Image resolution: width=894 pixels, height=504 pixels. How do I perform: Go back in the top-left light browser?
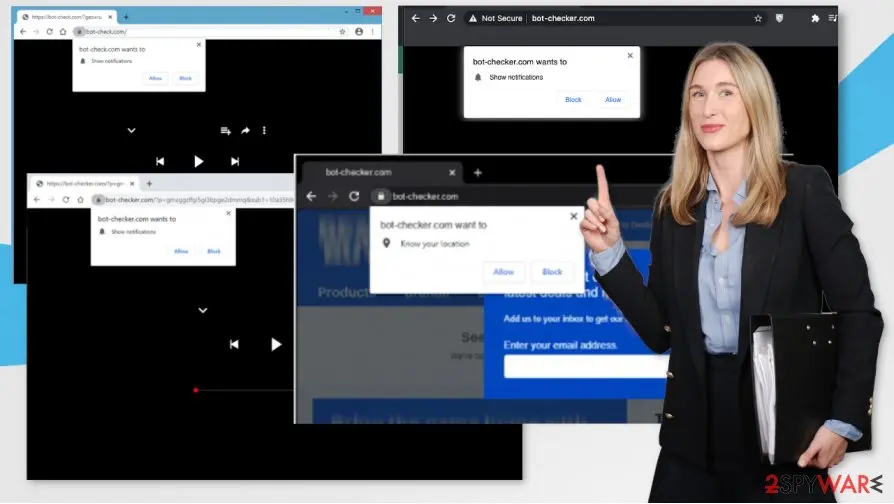[23, 31]
